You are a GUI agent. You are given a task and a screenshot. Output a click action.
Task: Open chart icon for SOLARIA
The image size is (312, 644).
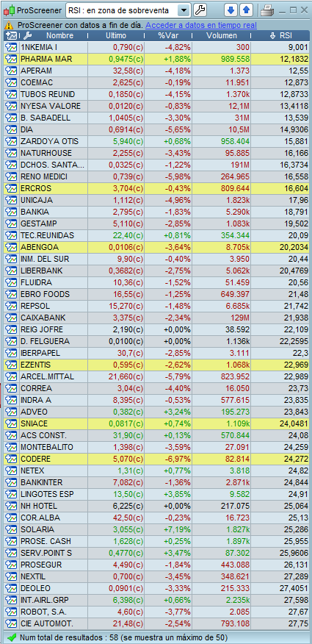coord(11,529)
